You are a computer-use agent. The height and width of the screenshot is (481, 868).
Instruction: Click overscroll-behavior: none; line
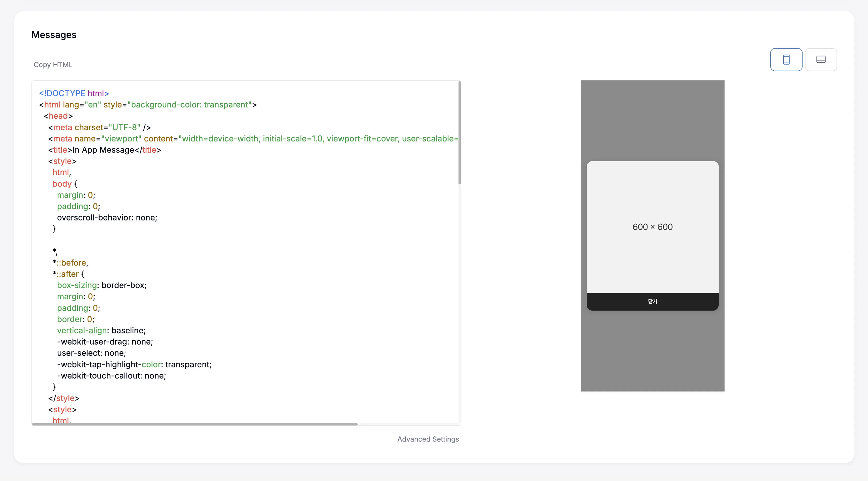tap(107, 218)
